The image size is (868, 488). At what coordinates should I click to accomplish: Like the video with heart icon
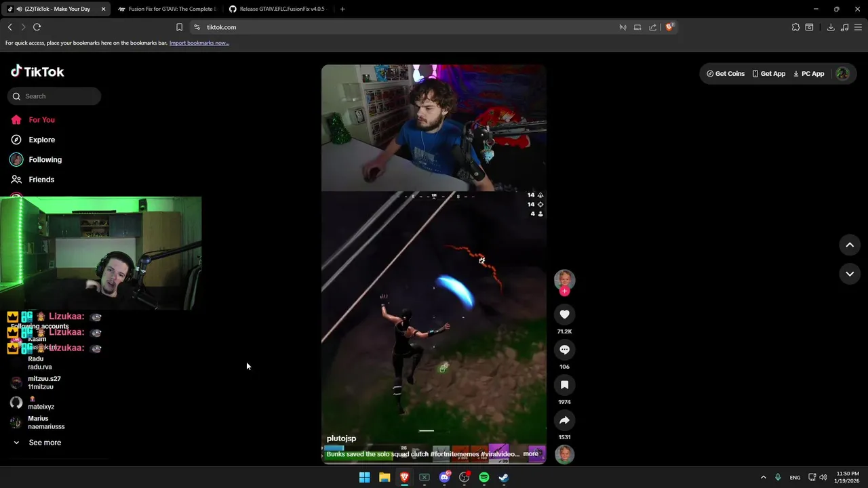564,314
